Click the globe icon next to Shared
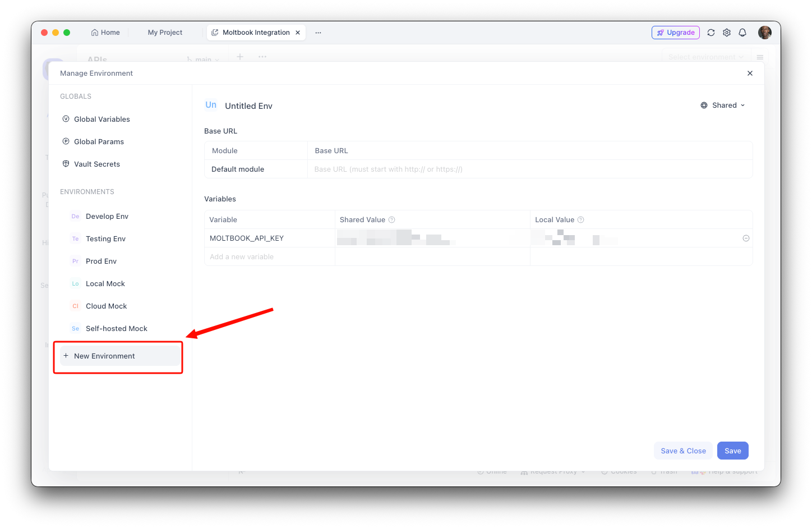812x528 pixels. [704, 105]
